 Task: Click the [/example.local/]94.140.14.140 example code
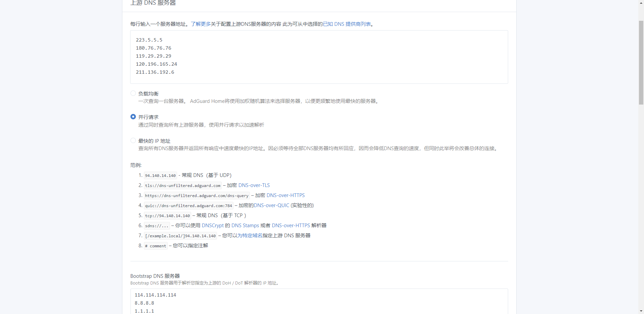(x=180, y=236)
